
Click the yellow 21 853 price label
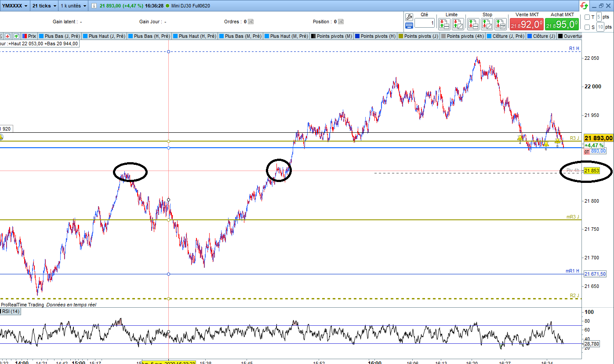click(x=592, y=171)
